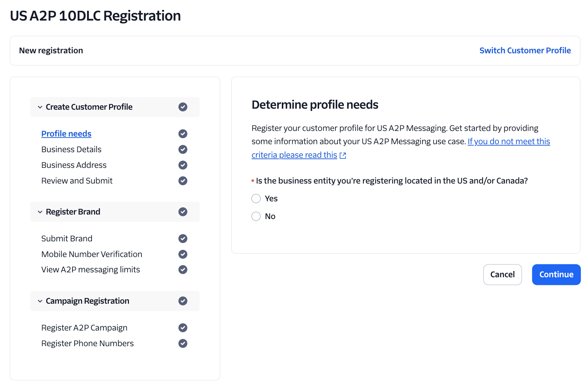Click the Cancel button
588x388 pixels.
(502, 274)
